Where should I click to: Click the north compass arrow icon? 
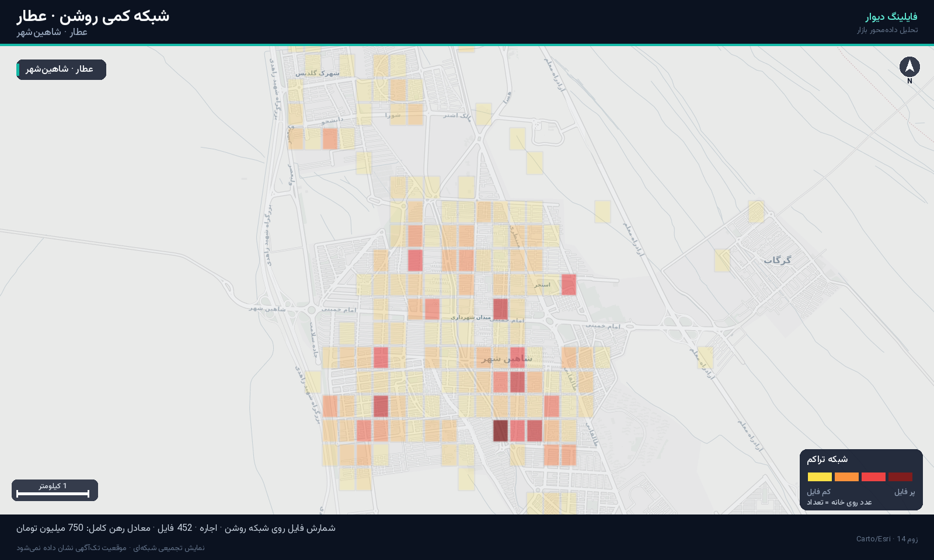(909, 67)
